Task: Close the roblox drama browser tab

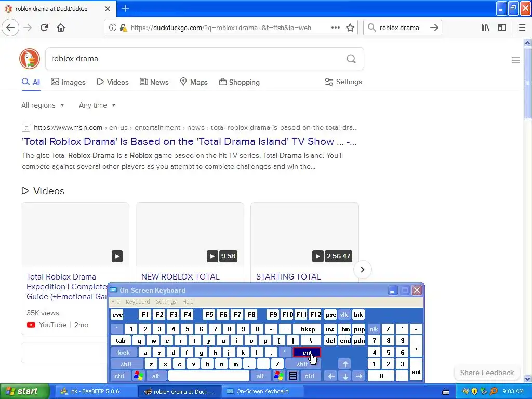Action: pos(108,9)
